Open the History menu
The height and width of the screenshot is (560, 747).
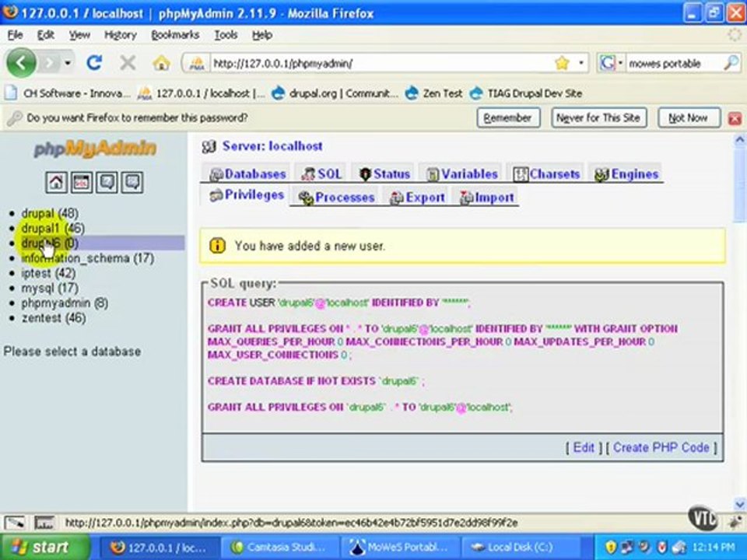[121, 35]
